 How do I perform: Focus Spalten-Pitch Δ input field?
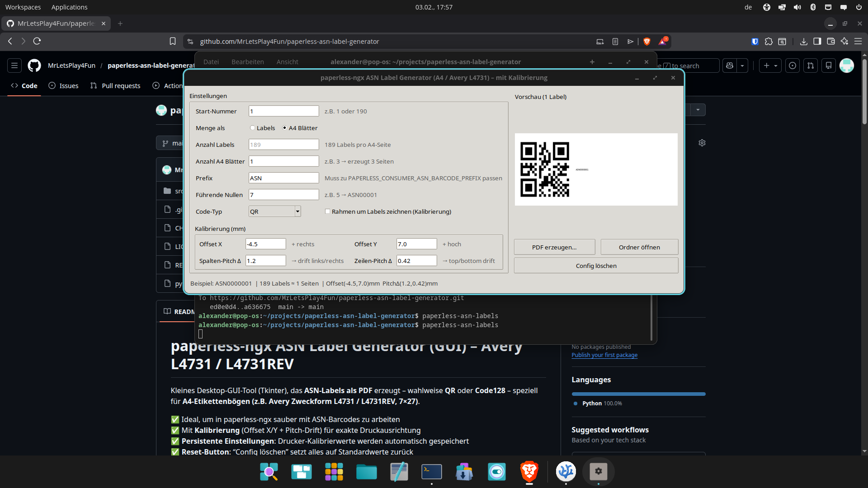[x=265, y=261]
